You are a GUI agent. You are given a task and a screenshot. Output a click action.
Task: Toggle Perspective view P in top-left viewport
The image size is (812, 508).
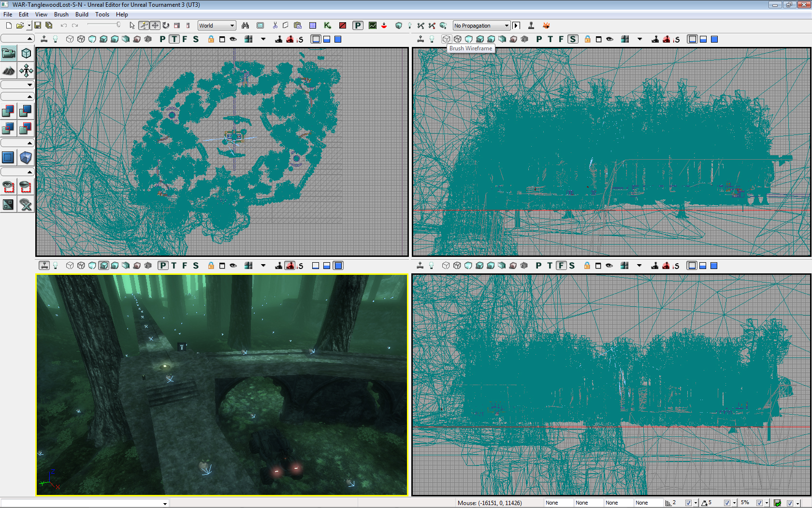pos(162,39)
